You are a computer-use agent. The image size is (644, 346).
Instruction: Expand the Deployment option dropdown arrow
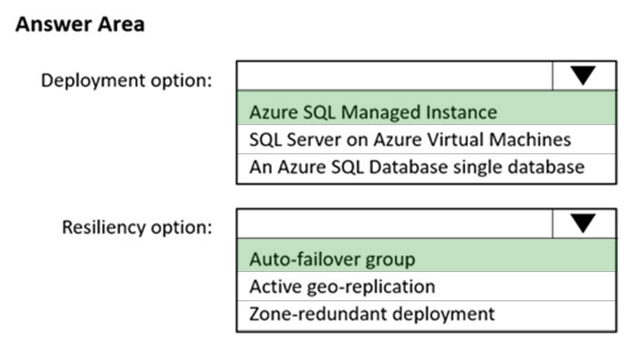coord(584,76)
